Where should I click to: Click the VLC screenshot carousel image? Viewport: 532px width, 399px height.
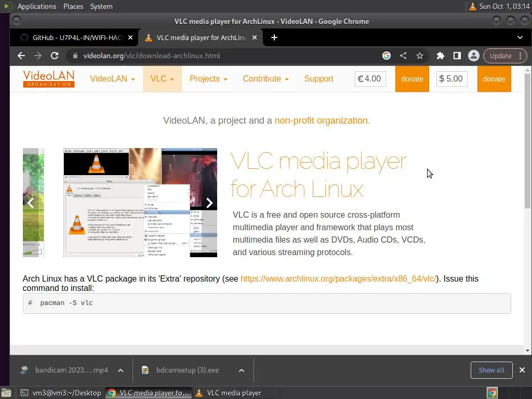point(140,203)
